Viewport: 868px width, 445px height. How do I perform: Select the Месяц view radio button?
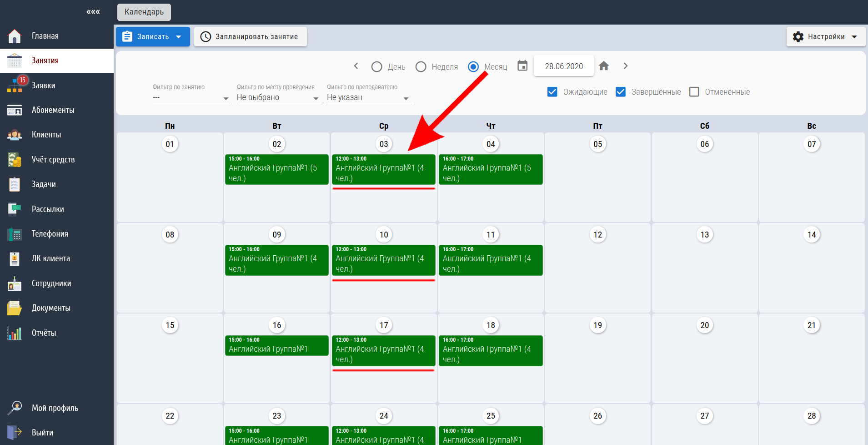click(473, 67)
